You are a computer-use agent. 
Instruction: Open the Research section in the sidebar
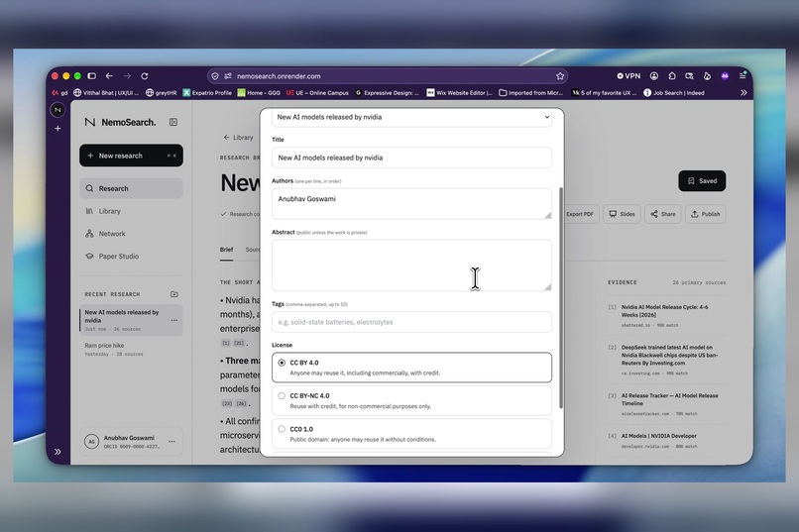131,188
